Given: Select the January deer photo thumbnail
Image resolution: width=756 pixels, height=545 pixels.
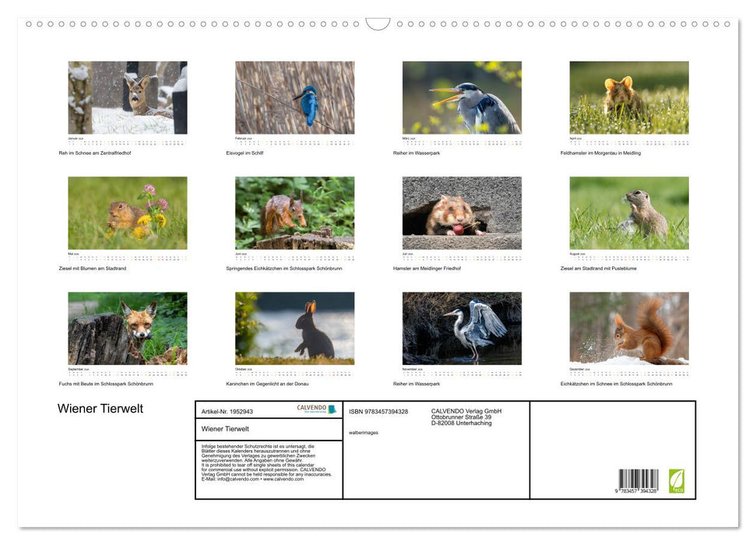Looking at the screenshot, I should tap(127, 96).
